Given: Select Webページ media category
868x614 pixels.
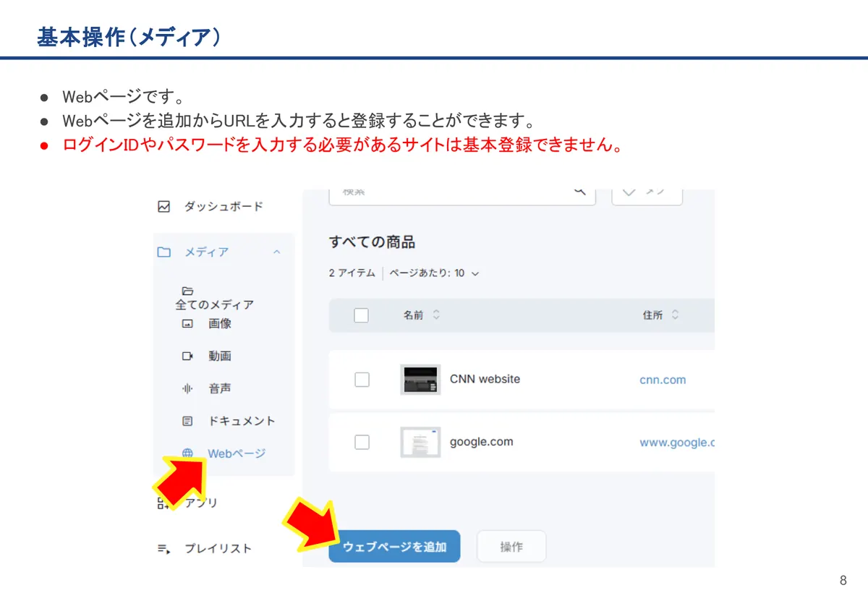Looking at the screenshot, I should tap(237, 453).
